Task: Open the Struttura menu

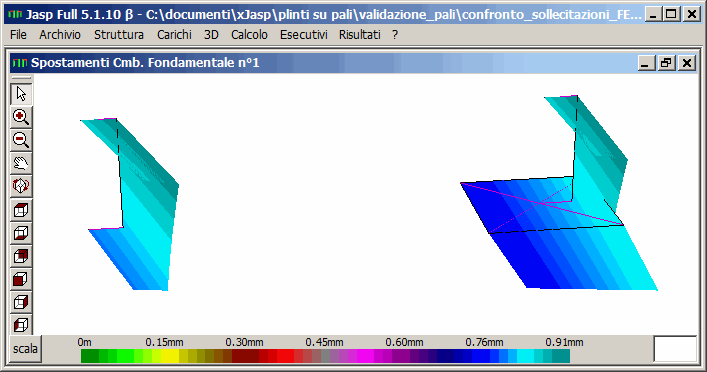Action: point(119,35)
